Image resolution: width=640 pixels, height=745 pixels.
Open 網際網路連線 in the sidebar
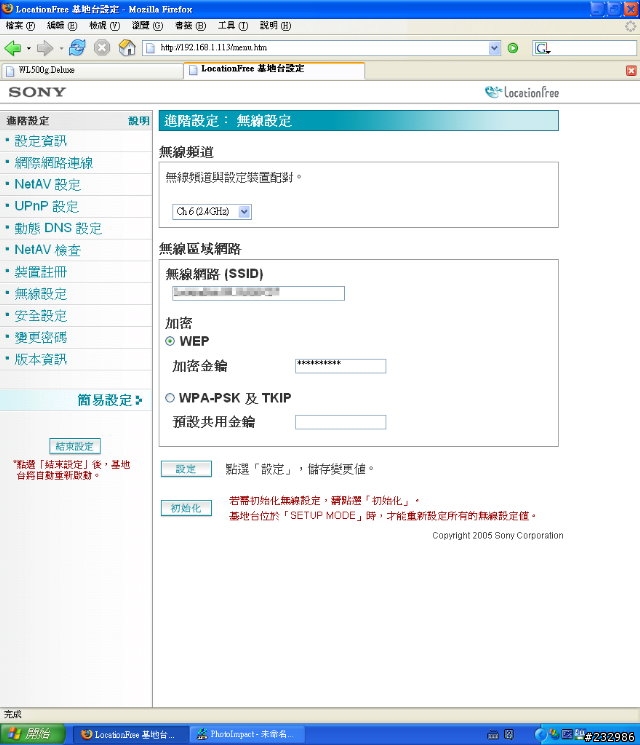(54, 162)
